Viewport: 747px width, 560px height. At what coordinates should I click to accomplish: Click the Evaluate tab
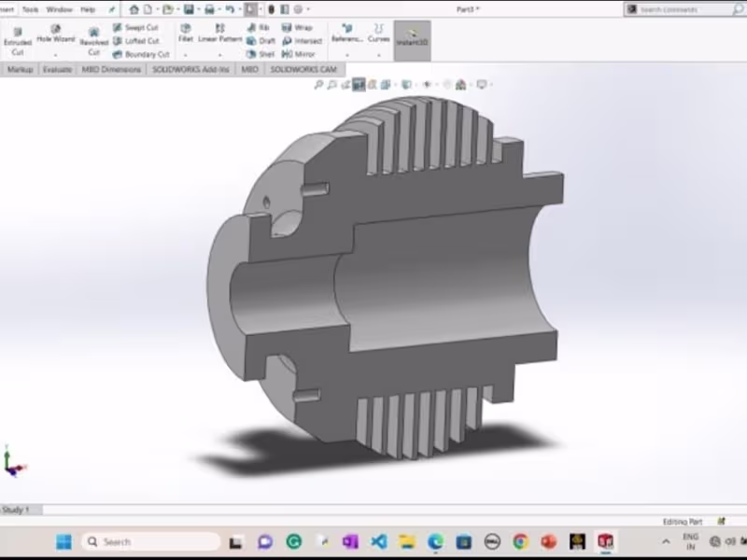point(56,69)
